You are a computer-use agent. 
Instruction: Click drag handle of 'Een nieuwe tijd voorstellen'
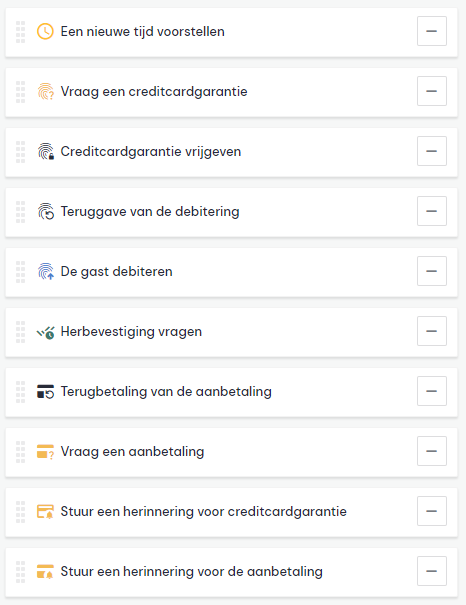(20, 32)
